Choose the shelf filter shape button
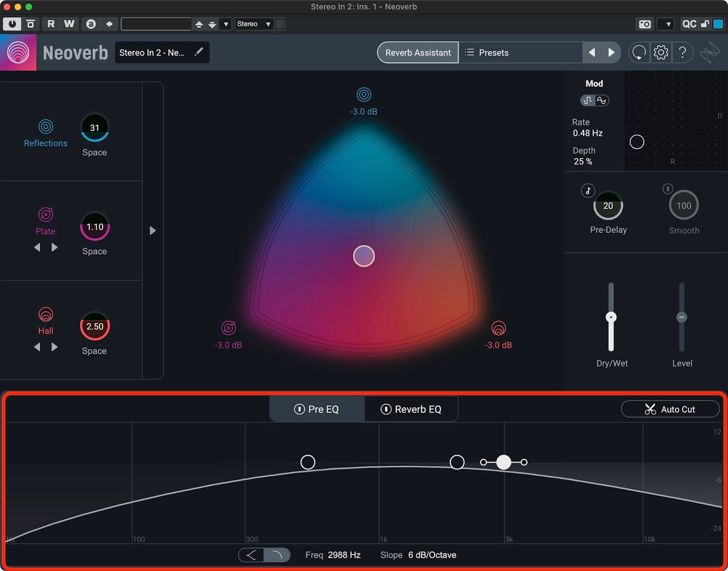The height and width of the screenshot is (571, 728). (251, 555)
